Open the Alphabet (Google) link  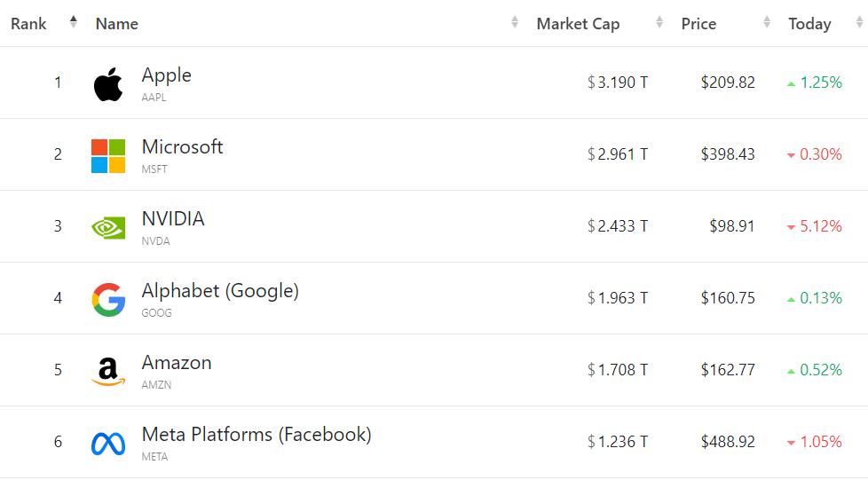220,291
